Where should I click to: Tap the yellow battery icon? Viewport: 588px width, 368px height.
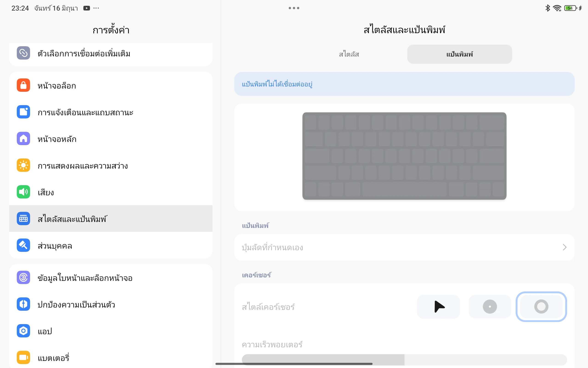(23, 357)
